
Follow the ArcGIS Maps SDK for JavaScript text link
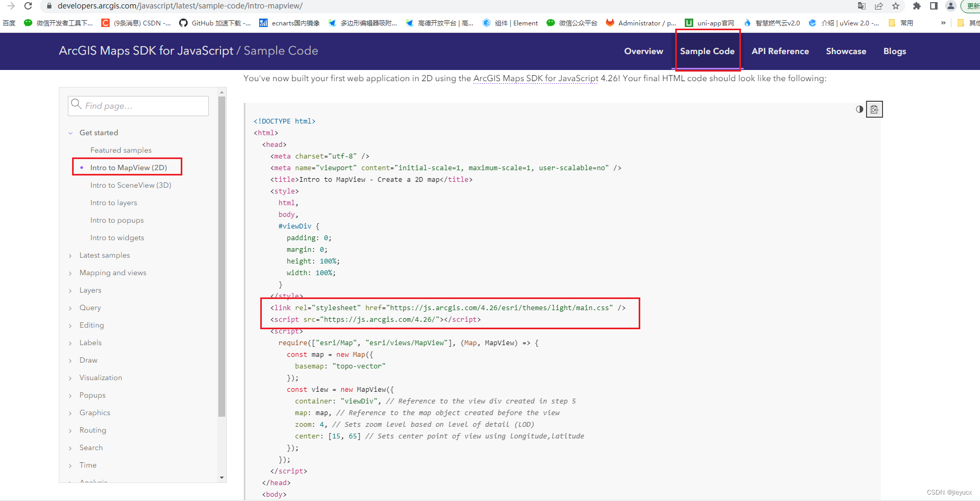536,78
